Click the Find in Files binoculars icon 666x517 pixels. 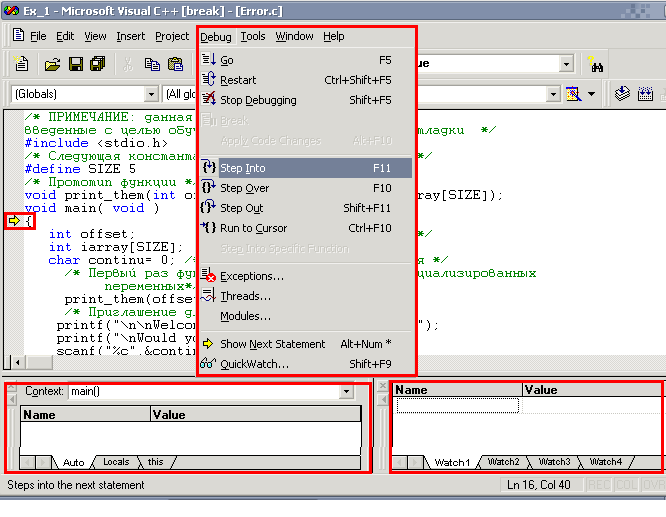(x=595, y=64)
